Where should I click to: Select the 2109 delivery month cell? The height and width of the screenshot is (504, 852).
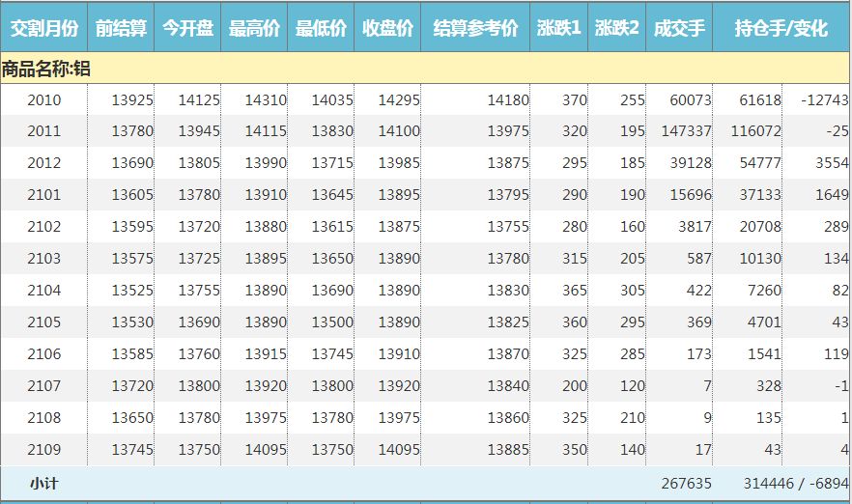click(x=43, y=450)
